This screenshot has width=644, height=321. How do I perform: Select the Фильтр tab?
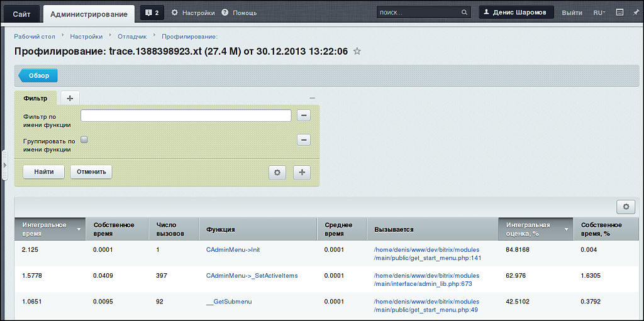35,98
